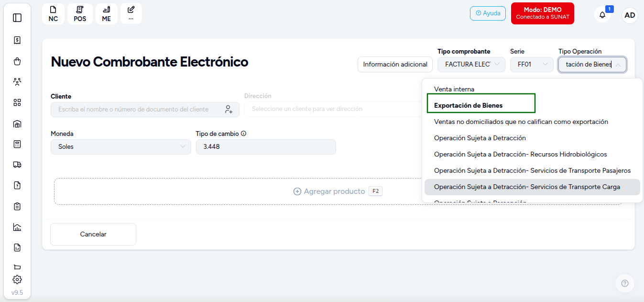Screen dimensions: 644x302
Task: Open the delivery truck sidebar icon
Action: tap(17, 165)
